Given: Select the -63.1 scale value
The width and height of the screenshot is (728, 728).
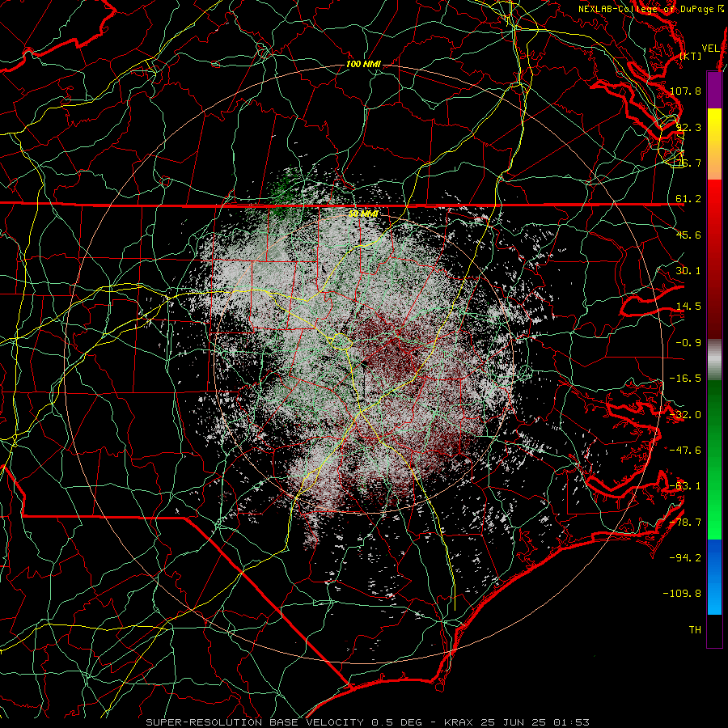Looking at the screenshot, I should [685, 486].
